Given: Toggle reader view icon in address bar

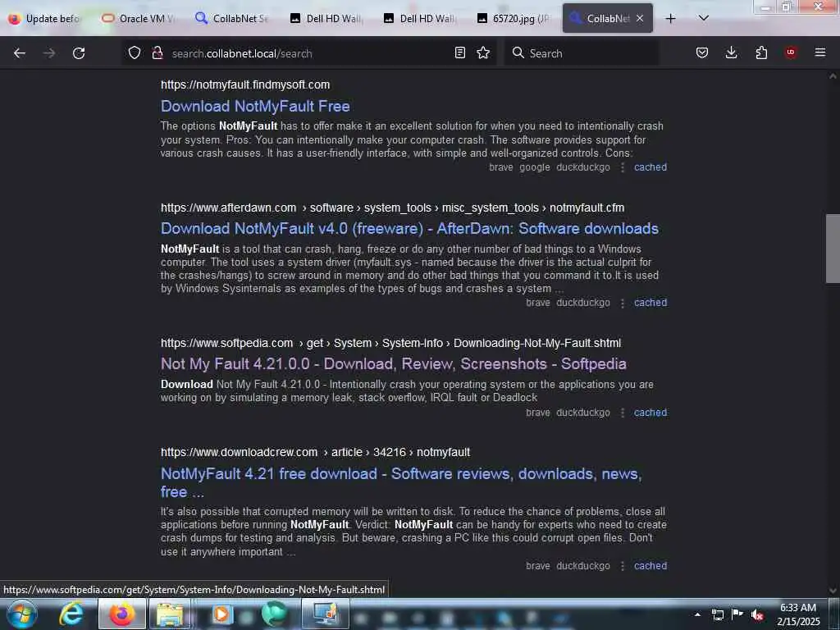Looking at the screenshot, I should tap(459, 52).
